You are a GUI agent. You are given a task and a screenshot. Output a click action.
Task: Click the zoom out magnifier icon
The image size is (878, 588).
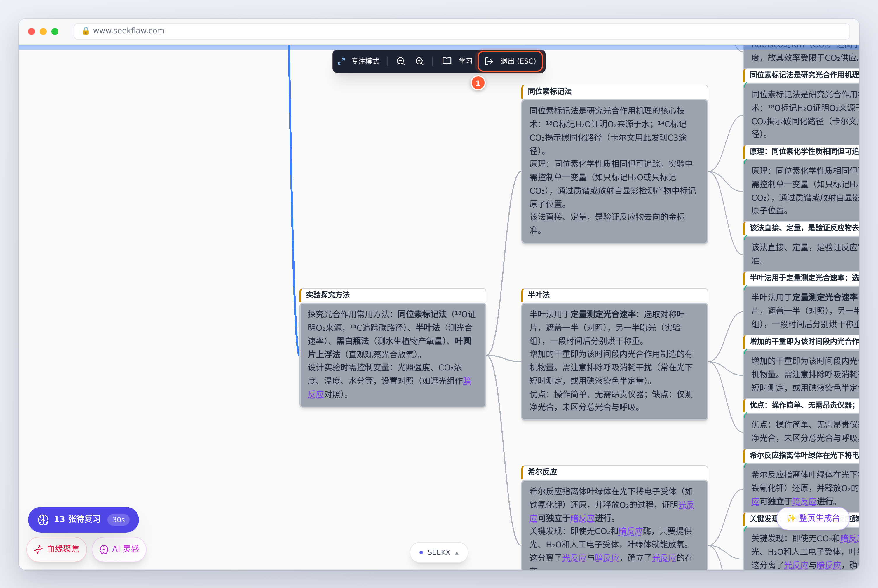pyautogui.click(x=400, y=61)
